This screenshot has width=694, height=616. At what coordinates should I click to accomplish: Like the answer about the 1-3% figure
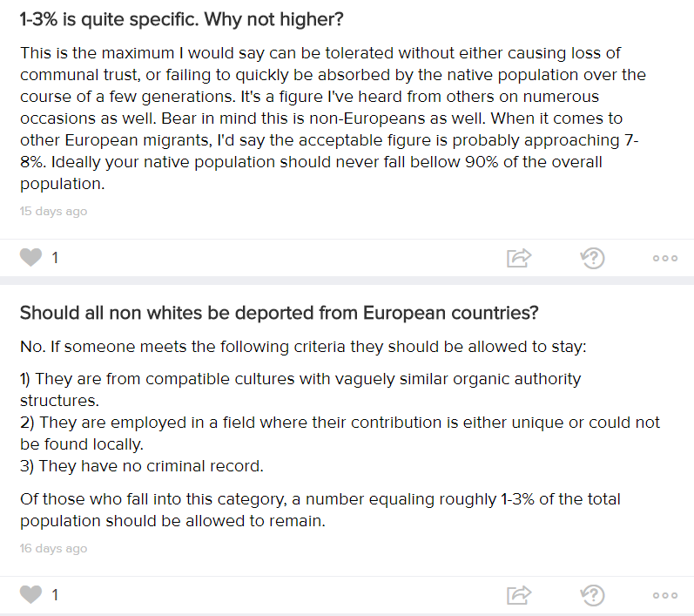coord(30,257)
